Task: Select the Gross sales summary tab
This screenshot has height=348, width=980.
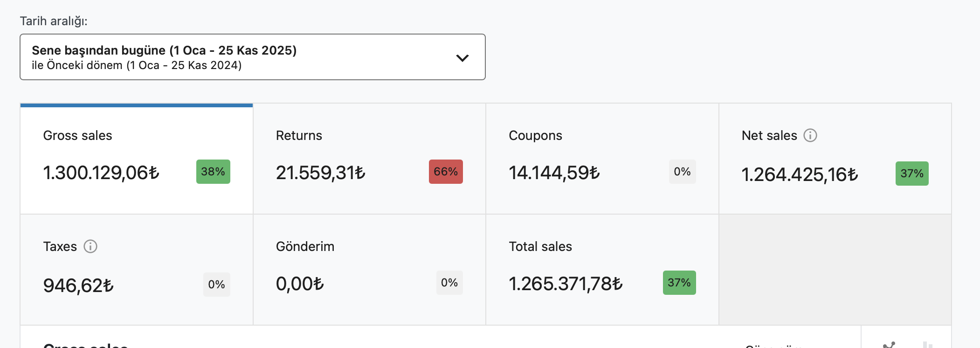Action: tap(137, 159)
